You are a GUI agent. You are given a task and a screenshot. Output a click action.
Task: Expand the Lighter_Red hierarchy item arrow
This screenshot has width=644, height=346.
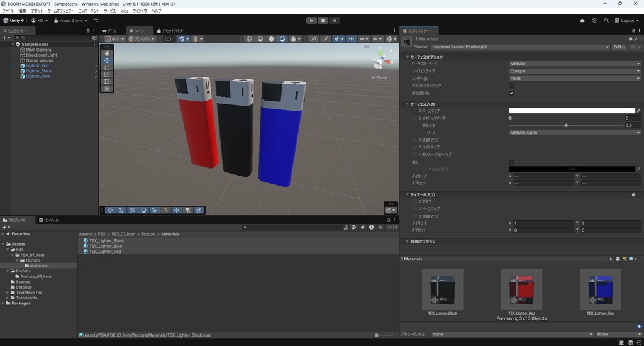(x=96, y=65)
